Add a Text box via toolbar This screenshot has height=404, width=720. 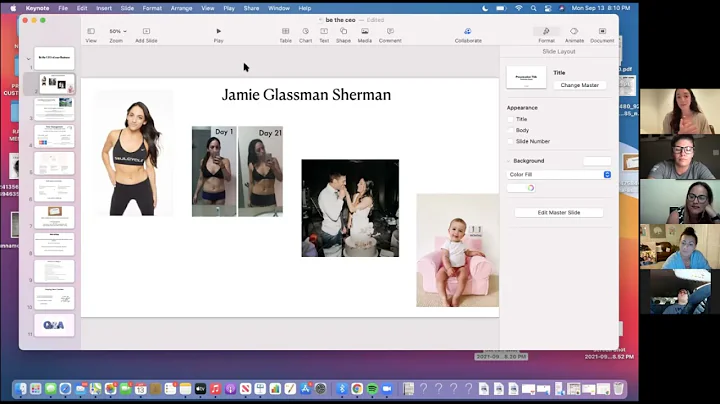click(324, 31)
